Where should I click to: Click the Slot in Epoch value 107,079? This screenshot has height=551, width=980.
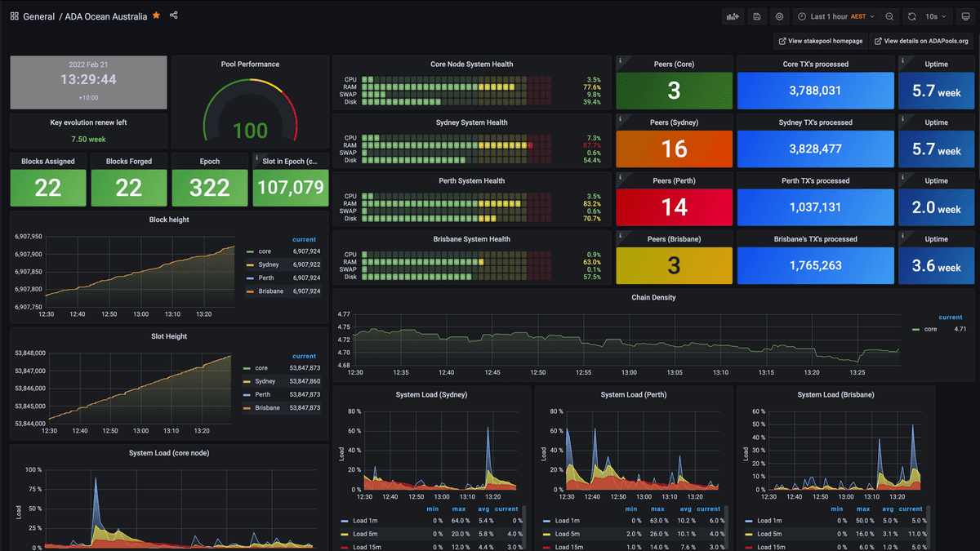291,188
